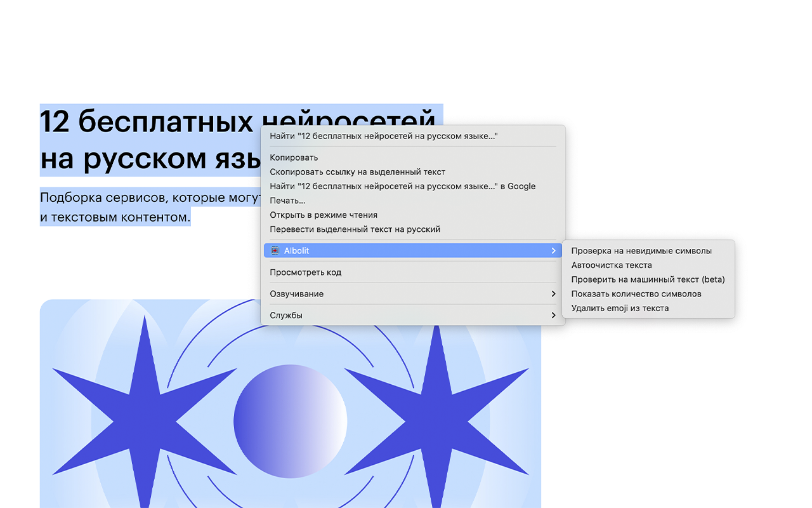Choose Перевести выделенный текст на русский
The image size is (812, 508).
(412, 229)
